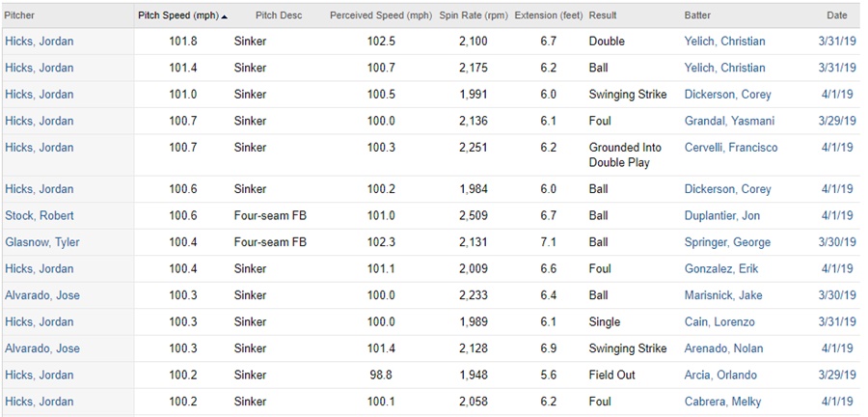
Task: Sort by Perceived Speed (mph) header
Action: (380, 15)
